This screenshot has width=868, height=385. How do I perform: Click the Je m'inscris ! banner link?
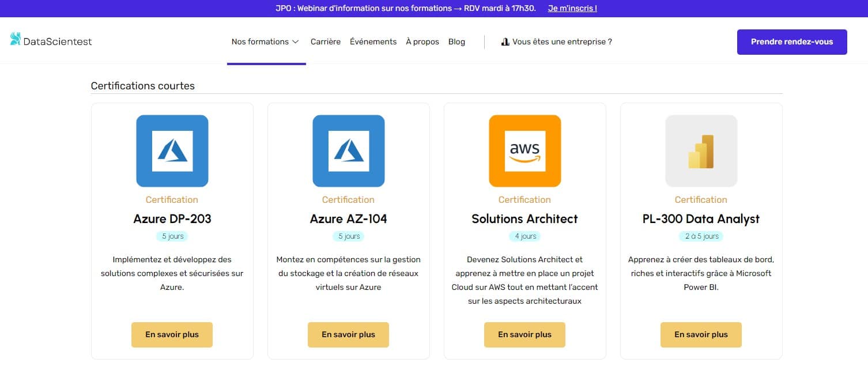pyautogui.click(x=572, y=9)
